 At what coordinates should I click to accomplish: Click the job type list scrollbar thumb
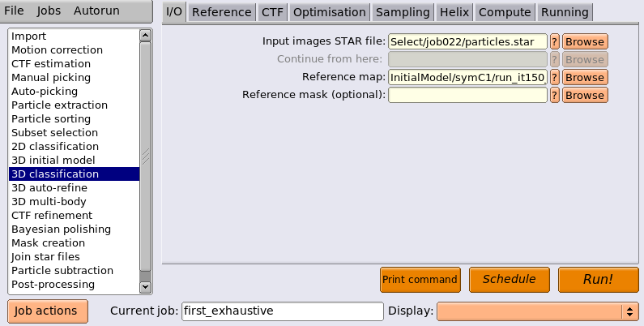(145, 157)
